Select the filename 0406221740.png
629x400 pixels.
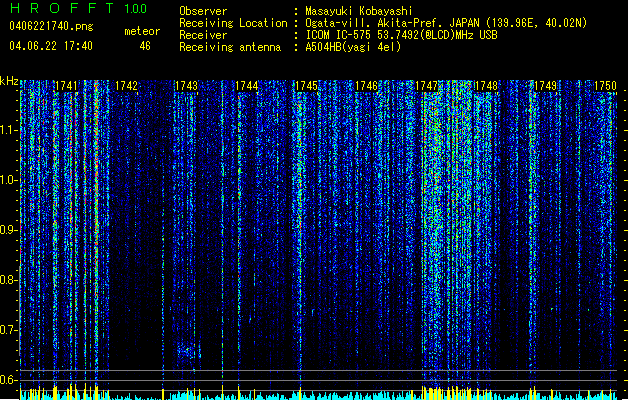[51, 26]
